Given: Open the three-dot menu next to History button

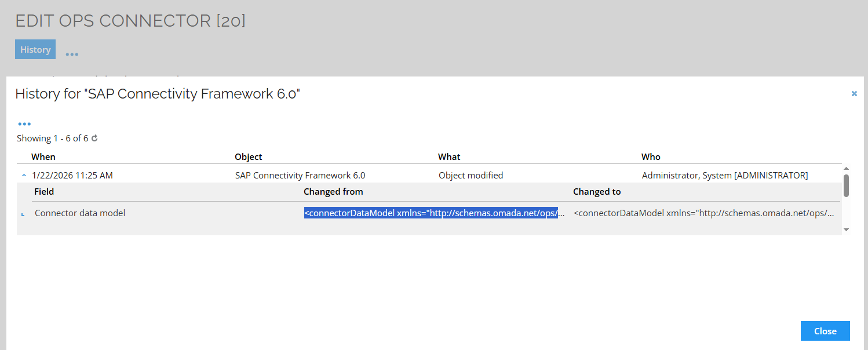Looking at the screenshot, I should (x=72, y=54).
